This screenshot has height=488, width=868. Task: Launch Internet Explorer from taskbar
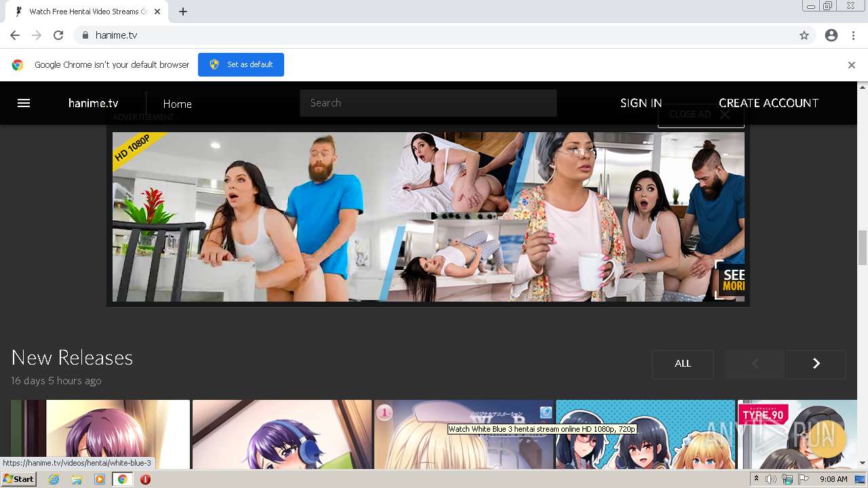click(54, 479)
